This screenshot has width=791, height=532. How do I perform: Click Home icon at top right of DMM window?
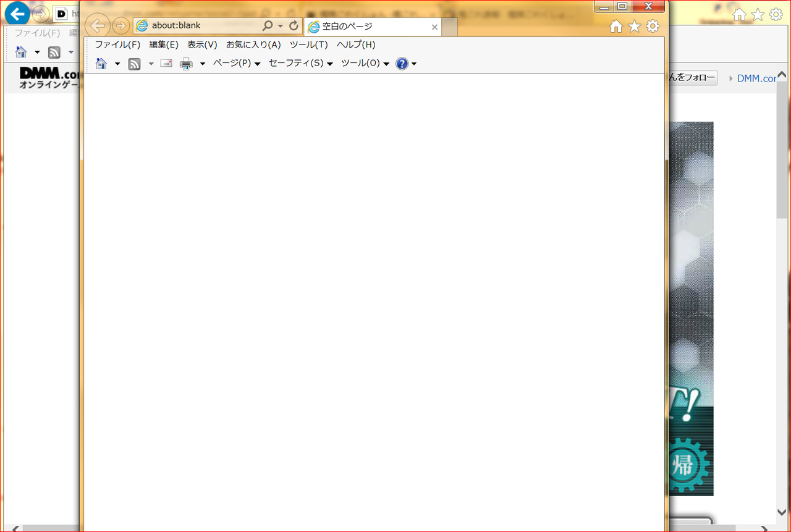click(740, 15)
